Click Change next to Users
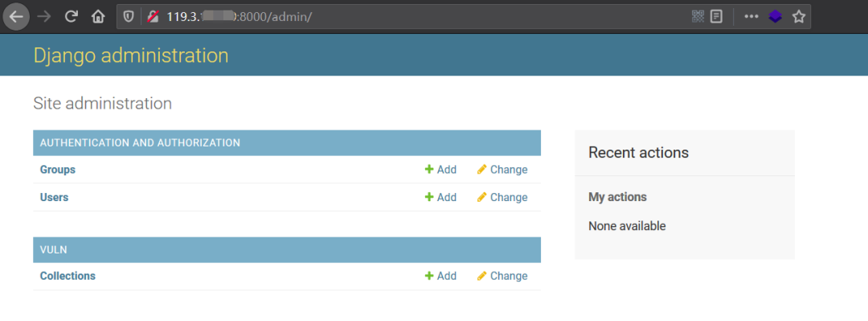Screen dimensions: 868x321 [x=502, y=197]
